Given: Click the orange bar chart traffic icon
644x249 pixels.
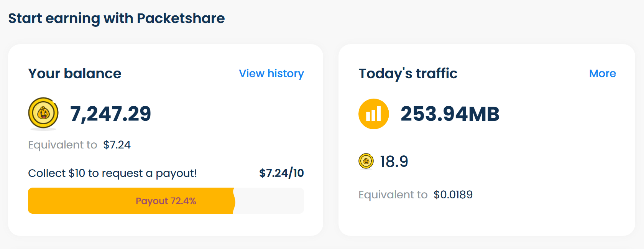Looking at the screenshot, I should coord(373,114).
